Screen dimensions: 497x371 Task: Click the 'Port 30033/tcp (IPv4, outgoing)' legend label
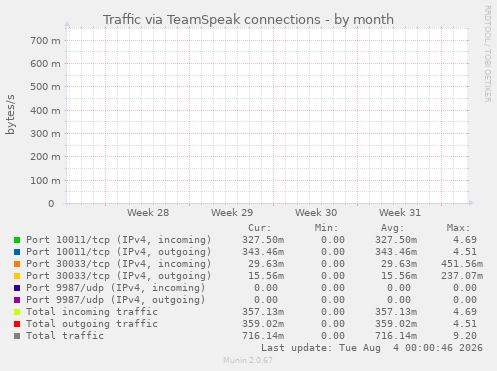click(119, 276)
